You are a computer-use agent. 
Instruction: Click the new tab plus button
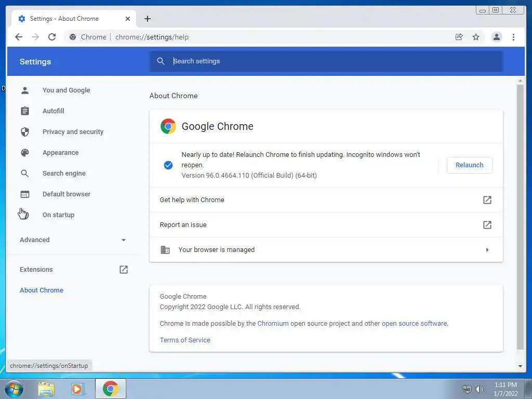[x=147, y=19]
